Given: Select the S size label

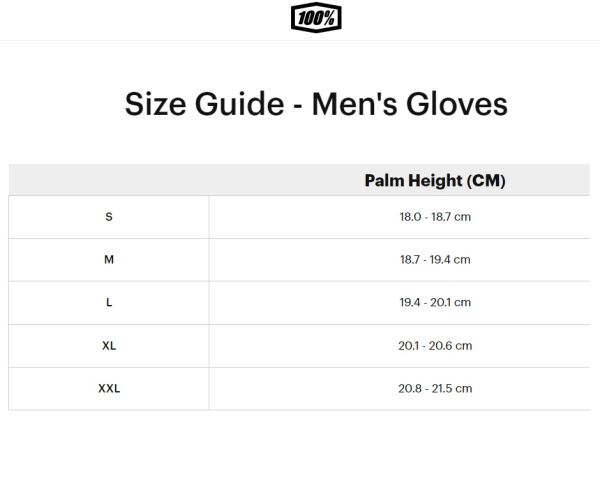Looking at the screenshot, I should coord(109,217).
